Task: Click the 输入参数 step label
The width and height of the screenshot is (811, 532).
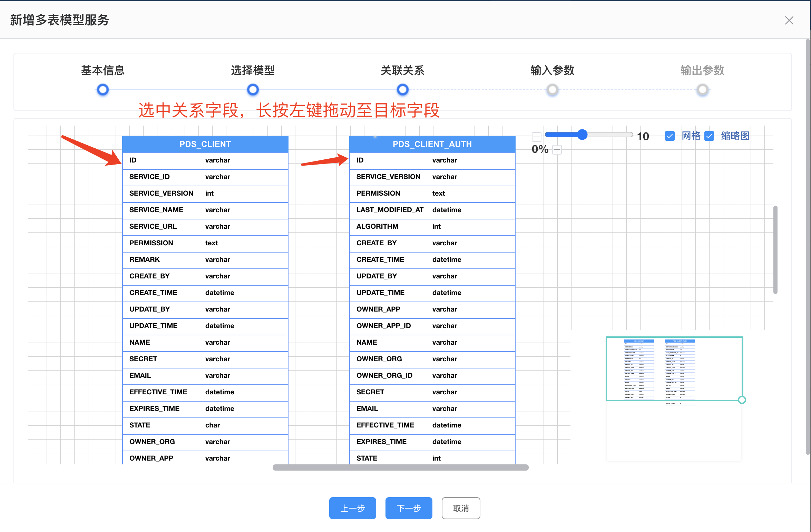Action: click(552, 70)
